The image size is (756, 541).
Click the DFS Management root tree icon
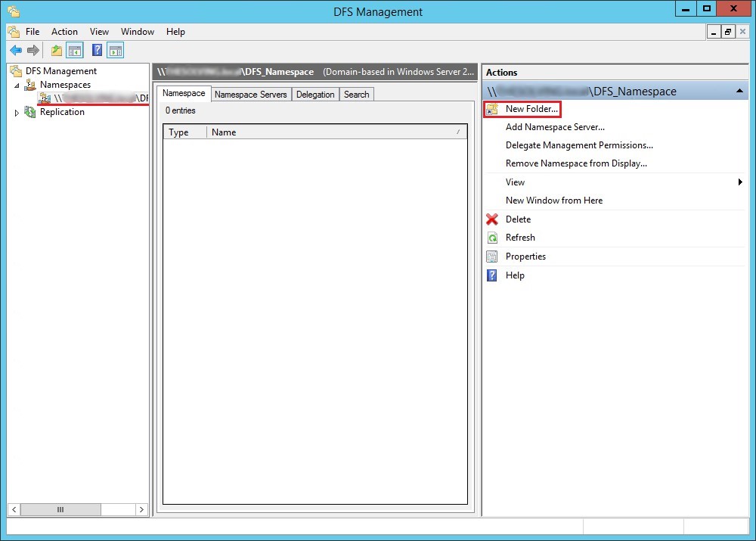[17, 71]
